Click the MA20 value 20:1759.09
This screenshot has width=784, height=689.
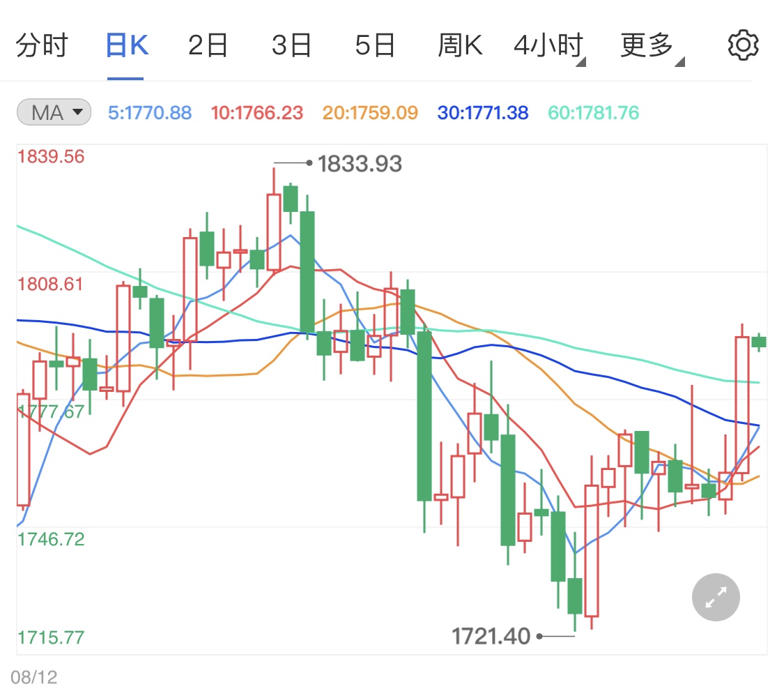(370, 112)
